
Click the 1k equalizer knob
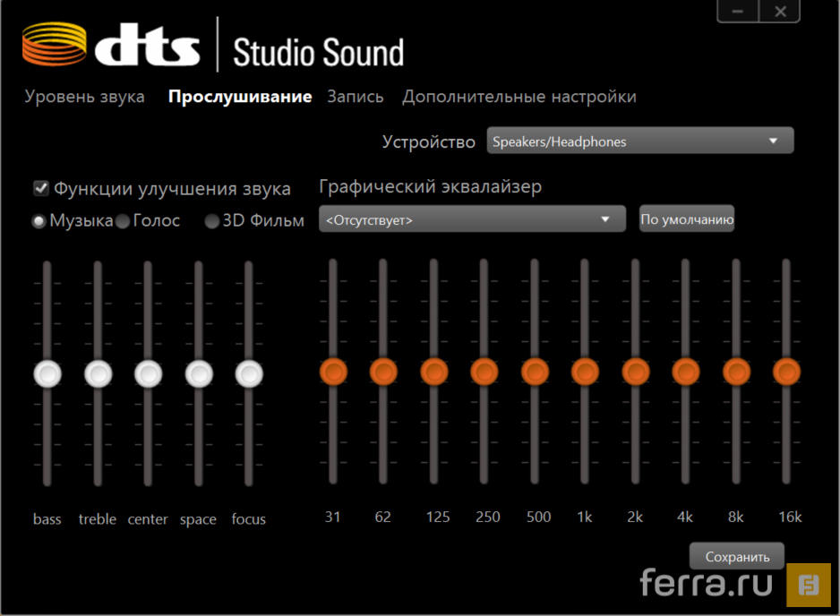point(585,372)
